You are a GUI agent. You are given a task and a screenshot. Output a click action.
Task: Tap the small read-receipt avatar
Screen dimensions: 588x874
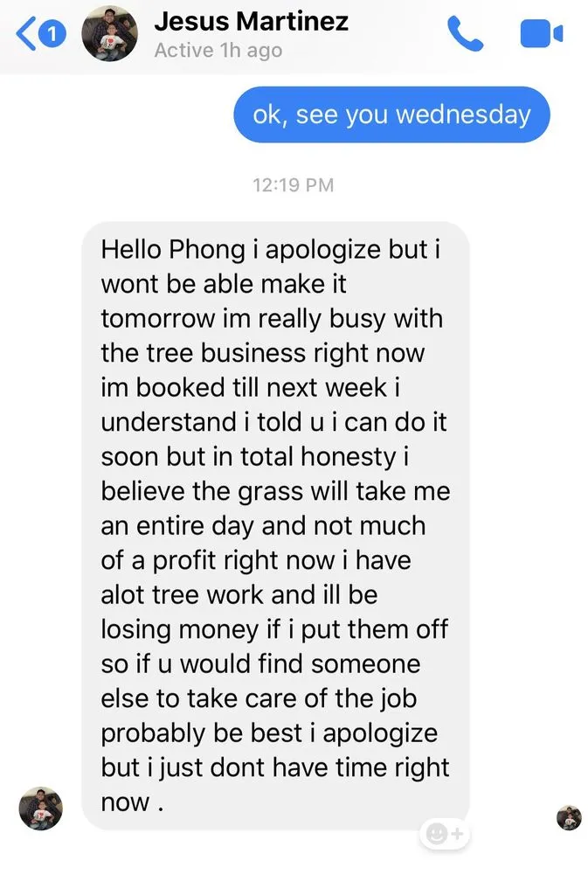point(569,818)
